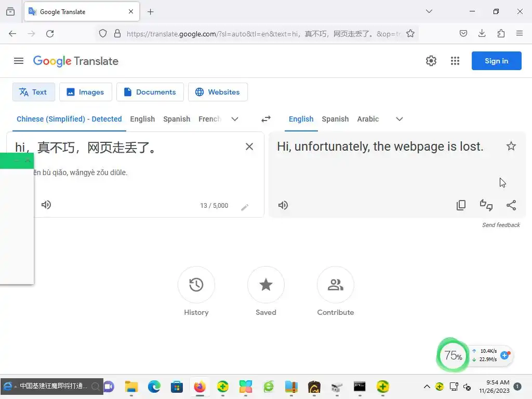532x399 pixels.
Task: Open File Explorer from taskbar
Action: pos(131,387)
